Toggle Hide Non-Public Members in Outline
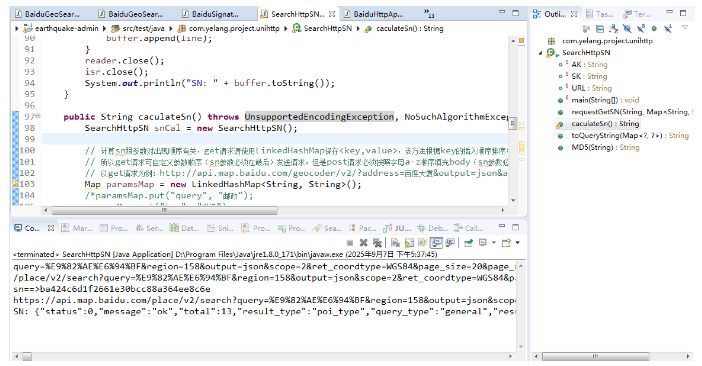 tap(654, 29)
